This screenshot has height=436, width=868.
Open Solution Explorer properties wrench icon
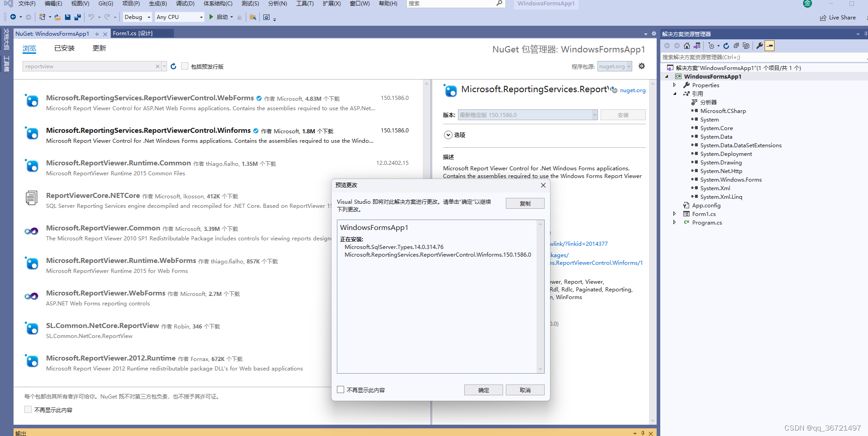759,46
